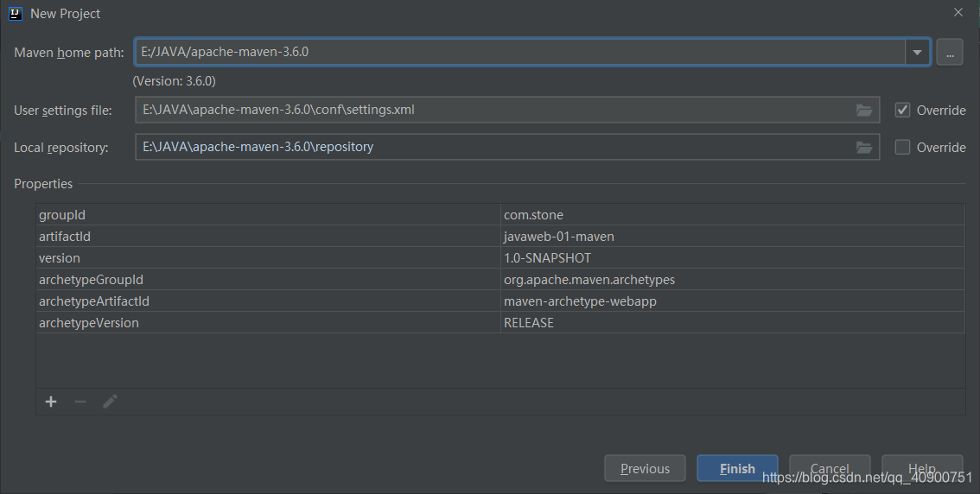The width and height of the screenshot is (980, 494).
Task: Click the 1.0-SNAPSHOT value cell
Action: tap(733, 258)
